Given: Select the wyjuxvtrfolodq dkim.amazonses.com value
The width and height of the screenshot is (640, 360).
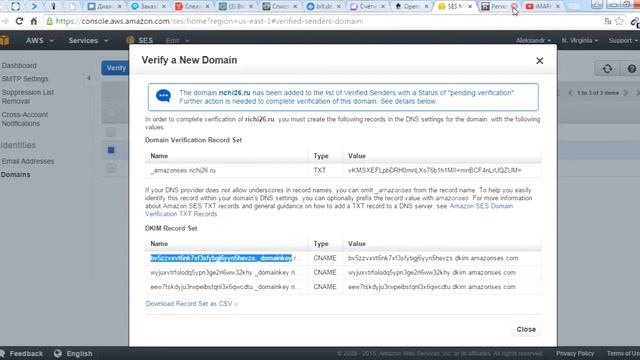Looking at the screenshot, I should point(431,272).
